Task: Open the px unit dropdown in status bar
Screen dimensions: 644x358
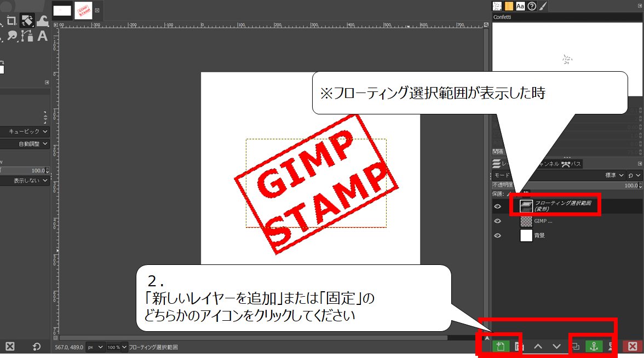Action: point(95,347)
